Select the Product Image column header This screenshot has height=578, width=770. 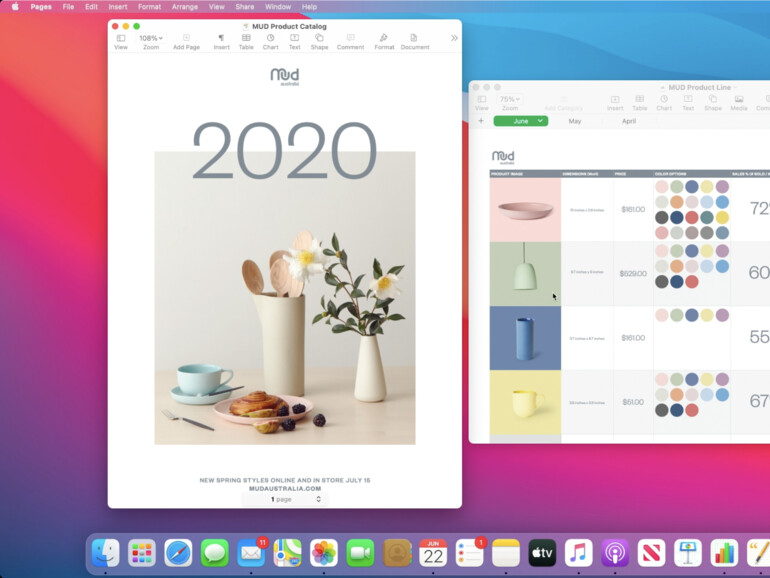point(525,174)
